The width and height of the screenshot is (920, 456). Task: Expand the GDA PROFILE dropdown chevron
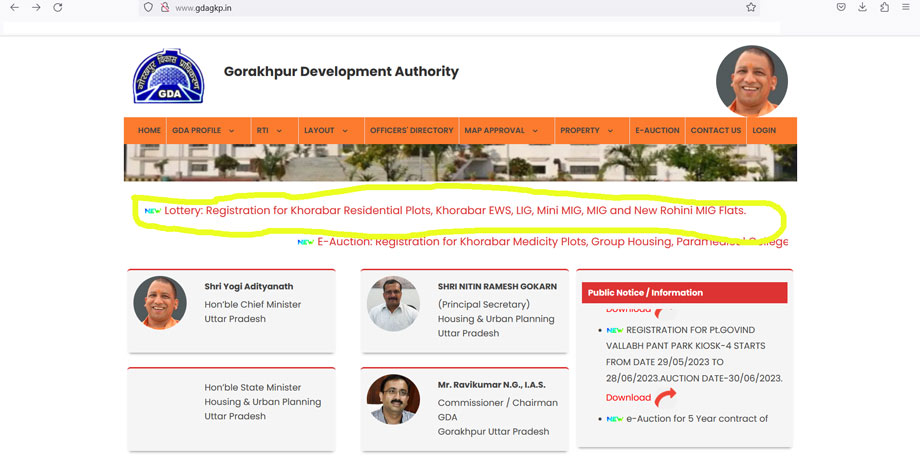click(231, 131)
